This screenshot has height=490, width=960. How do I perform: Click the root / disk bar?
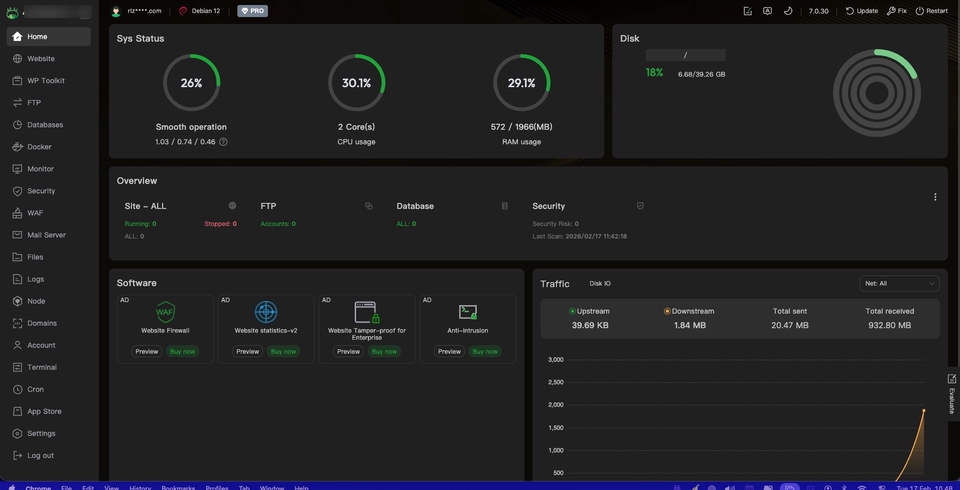click(686, 55)
